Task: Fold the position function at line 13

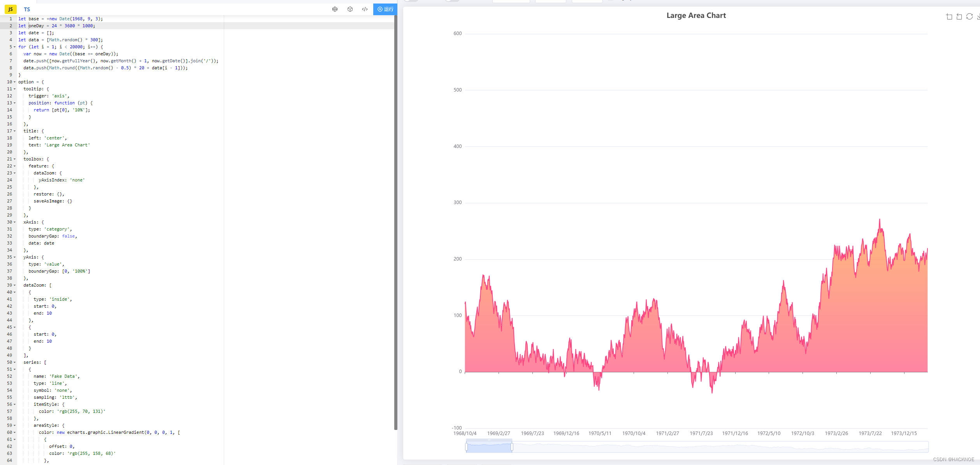Action: 15,103
